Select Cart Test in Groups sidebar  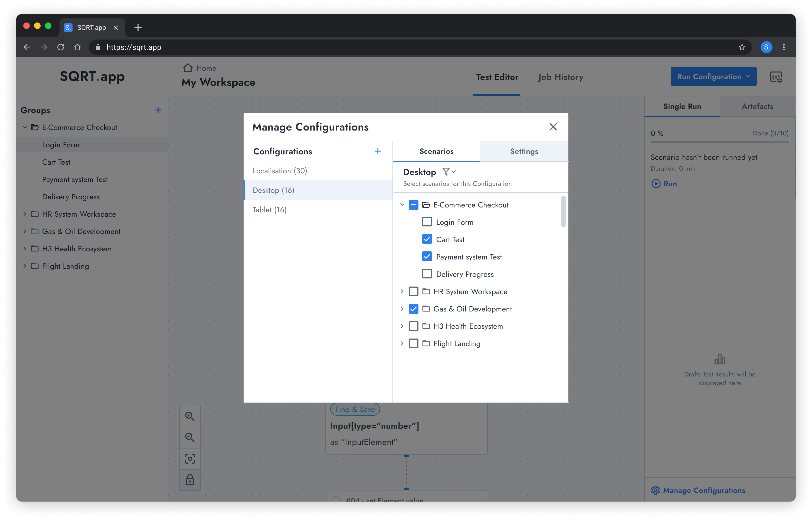coord(92,162)
